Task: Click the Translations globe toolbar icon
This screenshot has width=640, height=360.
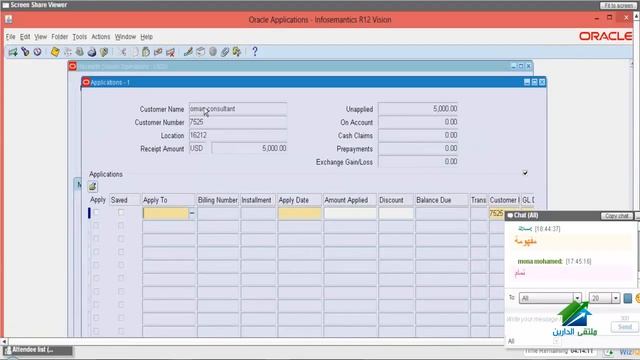Action: click(x=213, y=52)
